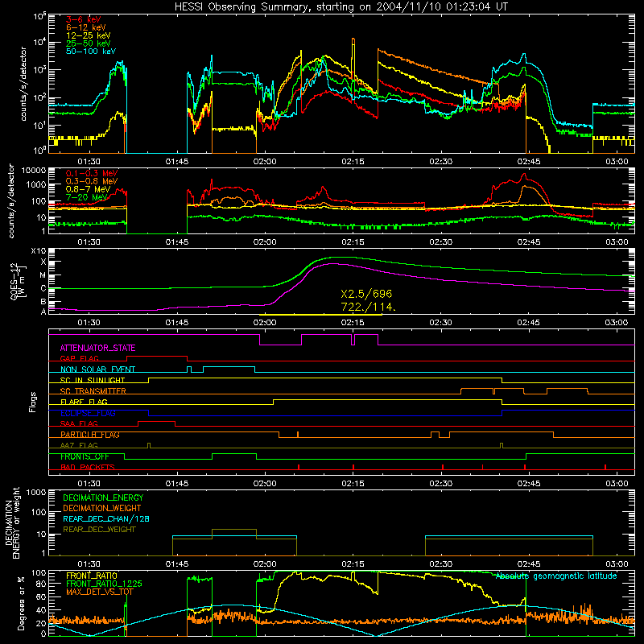Click 03:00 tick under the decimation panel
This screenshot has width=644, height=644.
(x=617, y=564)
